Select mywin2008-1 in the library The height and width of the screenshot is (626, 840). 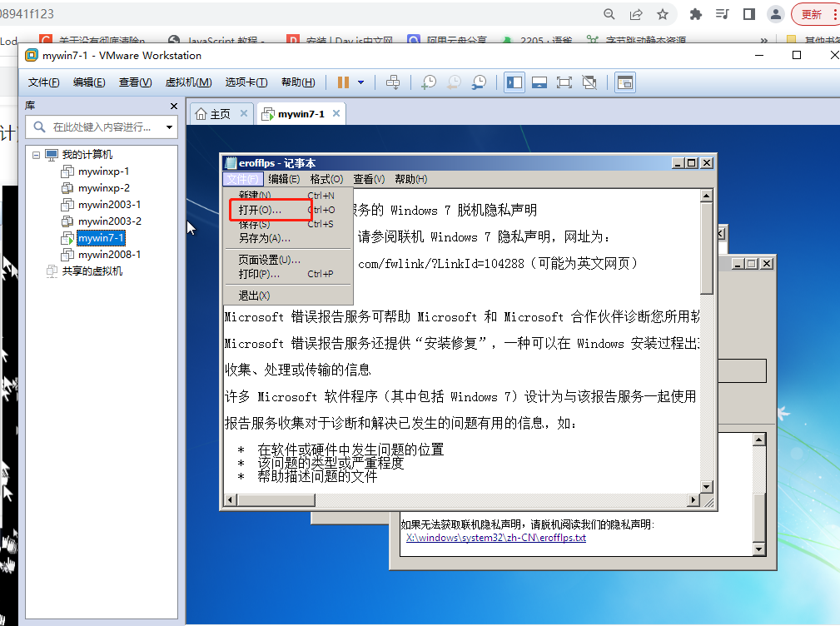[x=109, y=255]
